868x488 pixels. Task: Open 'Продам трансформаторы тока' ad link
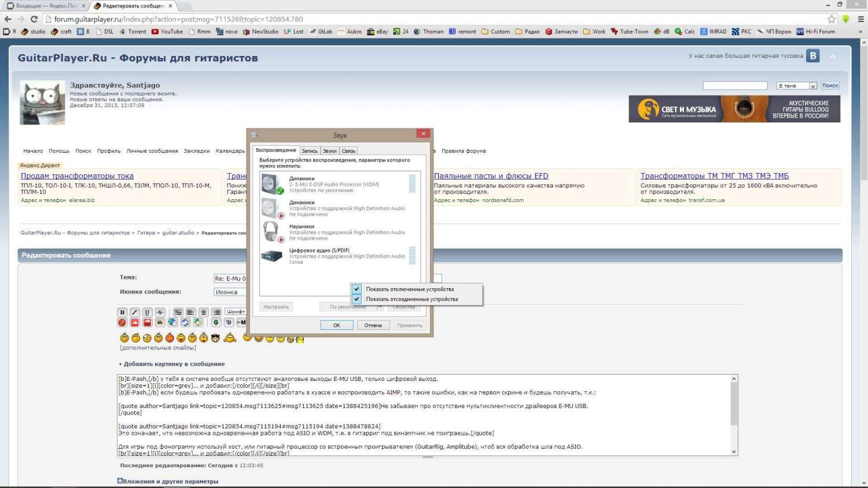77,176
